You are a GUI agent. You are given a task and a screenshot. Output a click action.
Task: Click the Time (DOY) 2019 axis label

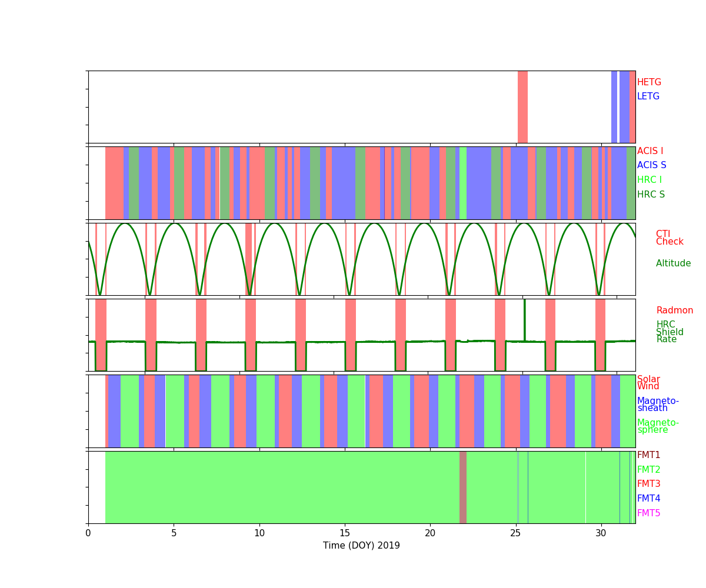[361, 546]
